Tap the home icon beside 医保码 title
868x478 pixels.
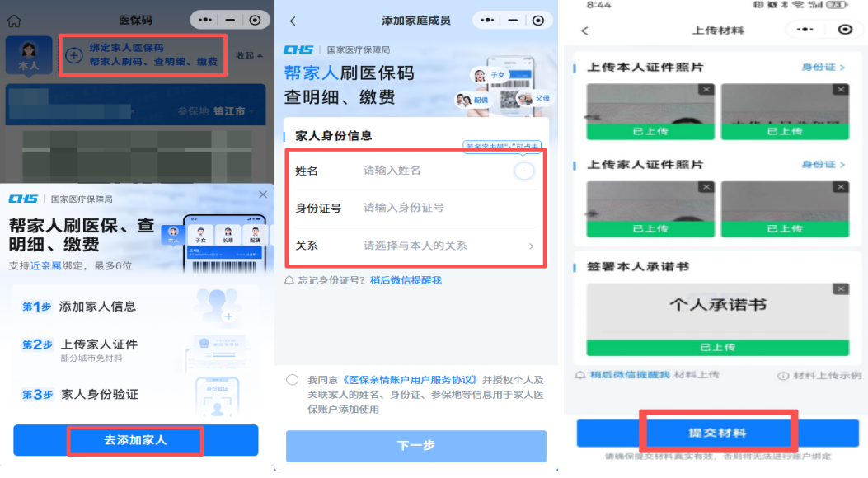tap(14, 21)
